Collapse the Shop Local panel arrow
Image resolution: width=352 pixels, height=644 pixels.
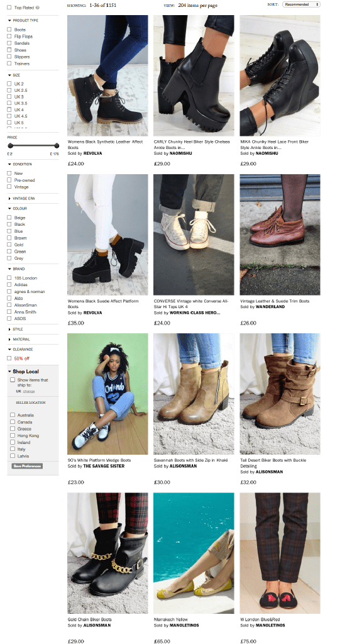point(9,371)
